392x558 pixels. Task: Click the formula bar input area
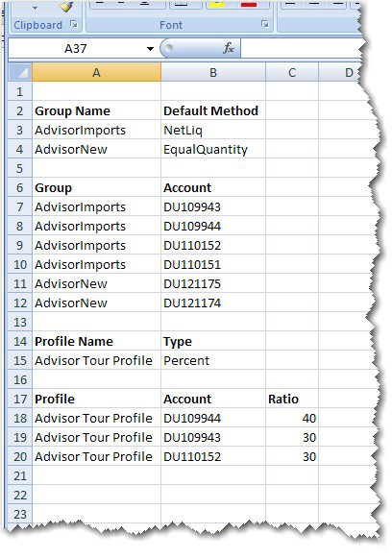point(301,48)
